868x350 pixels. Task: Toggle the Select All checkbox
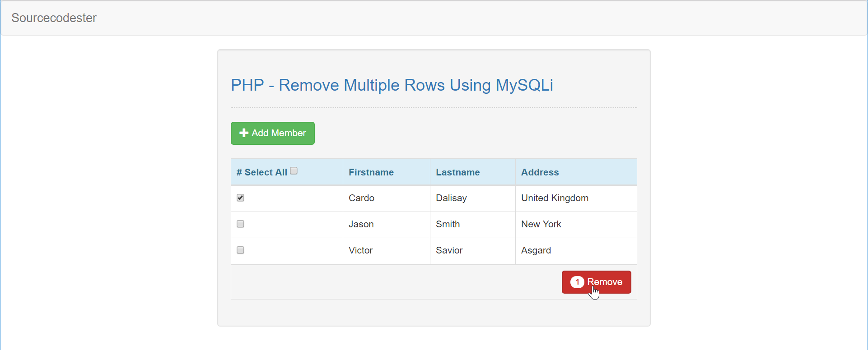point(294,171)
